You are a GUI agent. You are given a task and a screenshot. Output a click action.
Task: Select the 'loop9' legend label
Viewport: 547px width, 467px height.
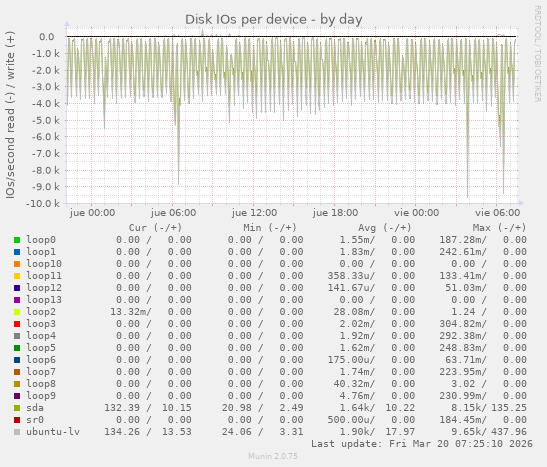coord(41,396)
